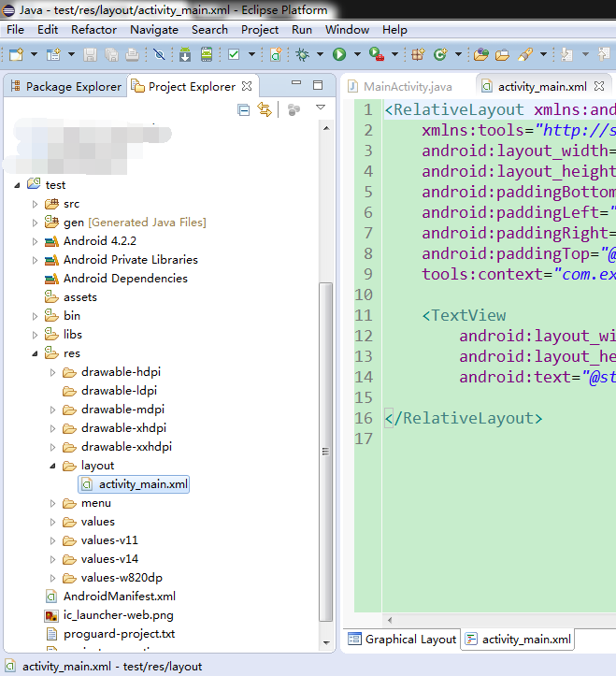Screen dimensions: 616x676
Task: Click the green Run button icon
Action: click(x=339, y=55)
